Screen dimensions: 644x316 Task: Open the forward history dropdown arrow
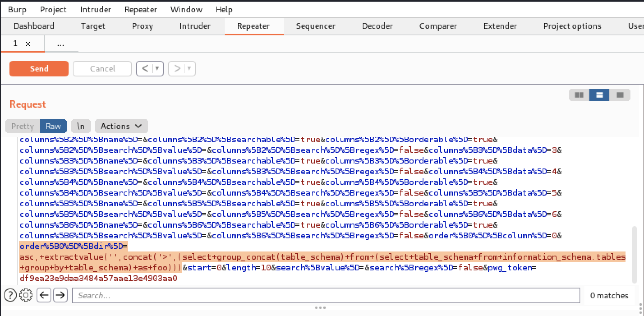[190, 69]
